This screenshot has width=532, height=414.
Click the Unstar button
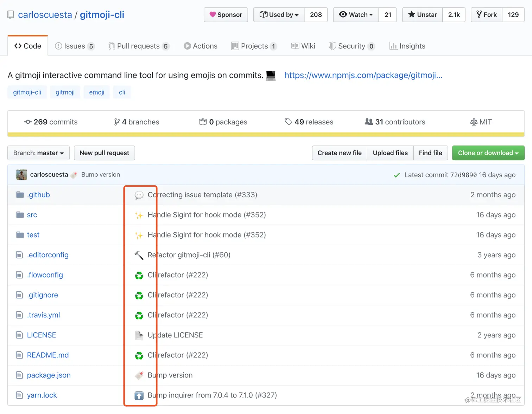coord(423,15)
